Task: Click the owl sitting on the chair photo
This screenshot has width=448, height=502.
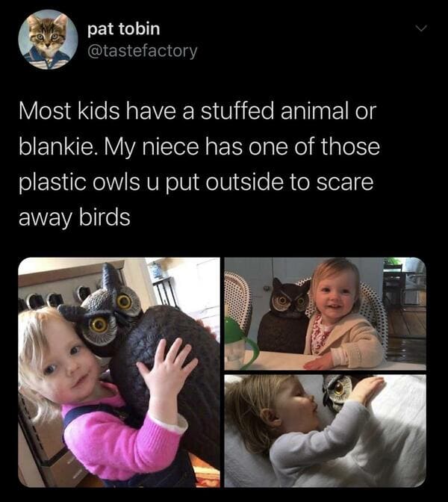Action: [284, 316]
